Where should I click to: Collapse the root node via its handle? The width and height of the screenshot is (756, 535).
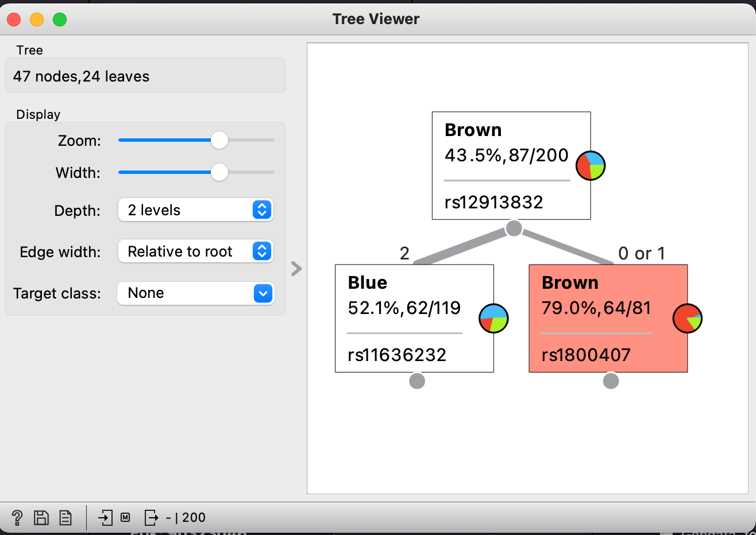(514, 228)
